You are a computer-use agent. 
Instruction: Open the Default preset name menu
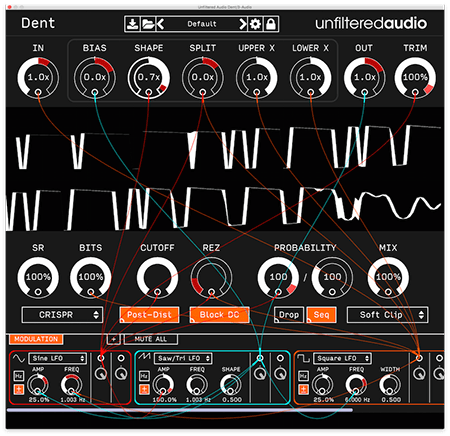tap(202, 24)
